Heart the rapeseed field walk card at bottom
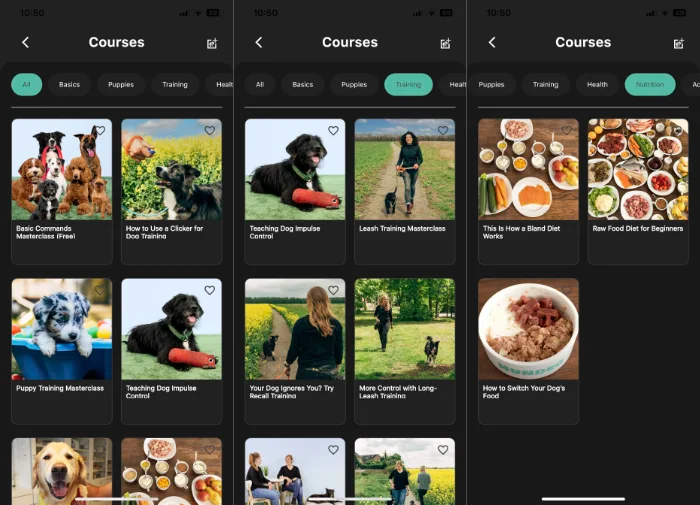Screen dimensions: 700x505 443,450
